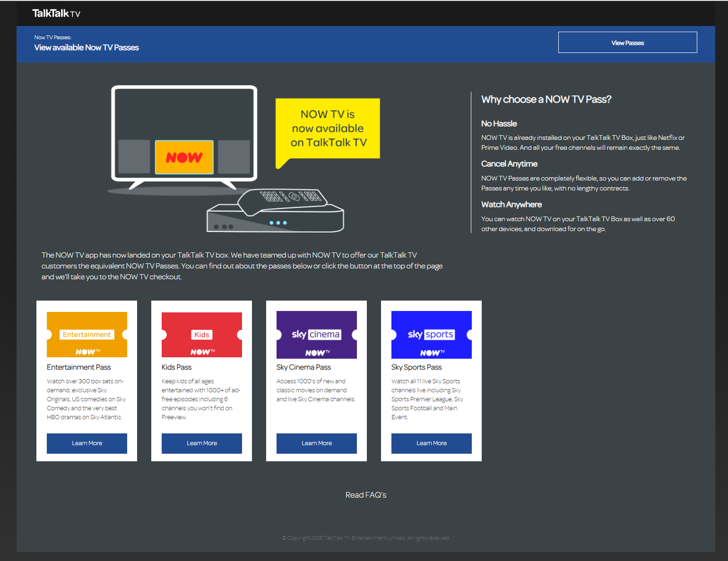728x561 pixels.
Task: Select the blue Sky Sports ticket image
Action: [432, 335]
